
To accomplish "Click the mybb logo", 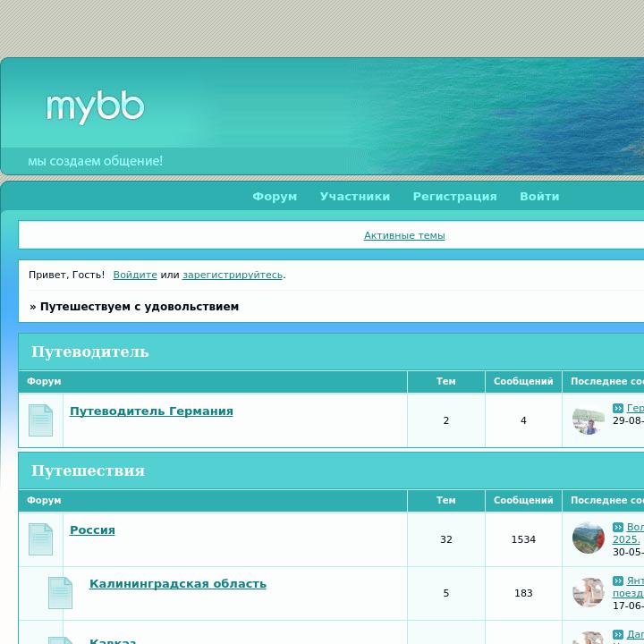I will point(95,107).
